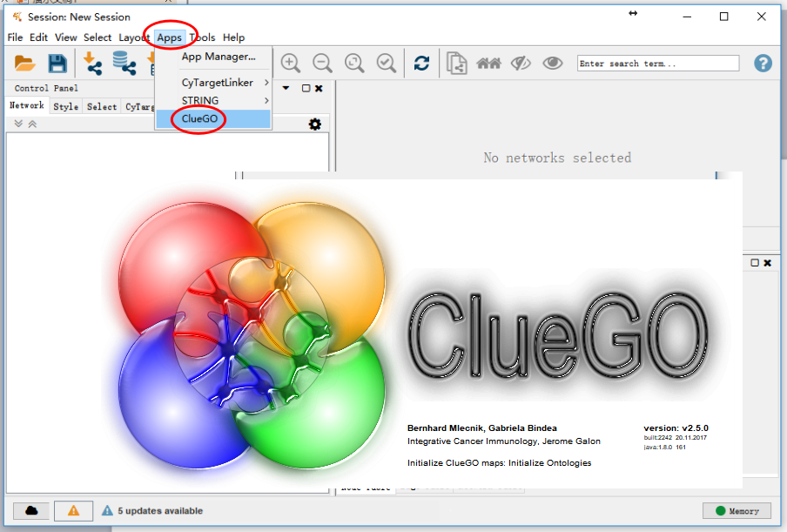Viewport: 787px width, 532px height.
Task: Show all nodes eye icon
Action: pos(553,64)
